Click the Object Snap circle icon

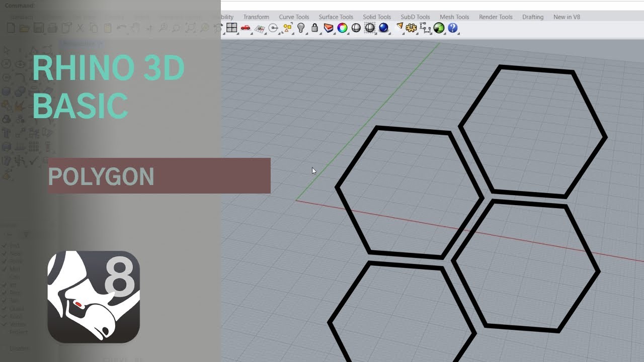click(273, 28)
